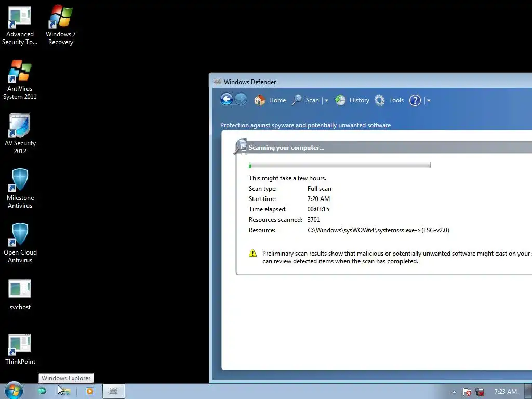Click 'This might take a few hours.' text

287,178
